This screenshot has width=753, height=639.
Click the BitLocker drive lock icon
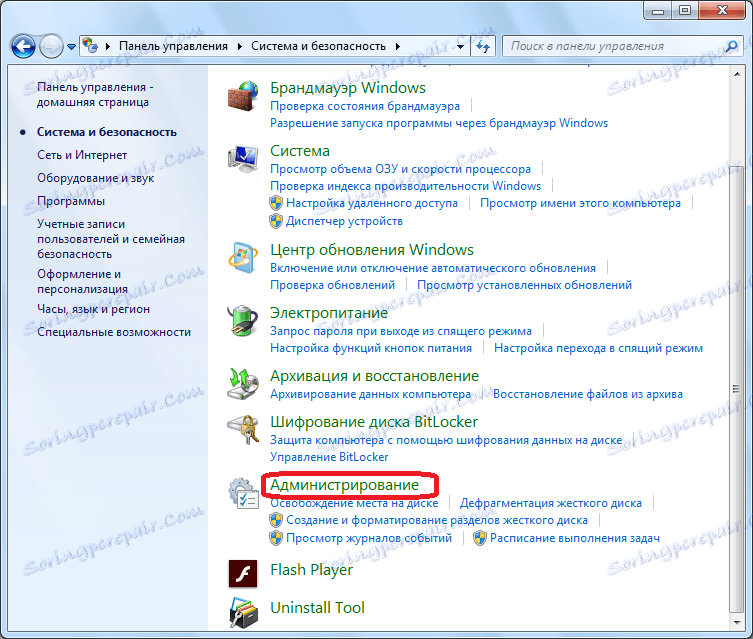tap(243, 430)
